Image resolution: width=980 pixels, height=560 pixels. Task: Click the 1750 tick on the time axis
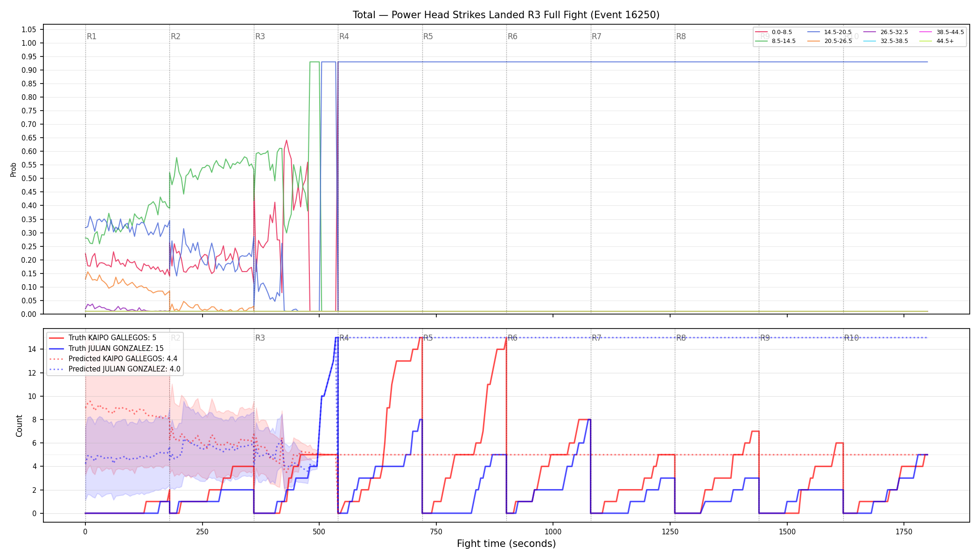904,532
